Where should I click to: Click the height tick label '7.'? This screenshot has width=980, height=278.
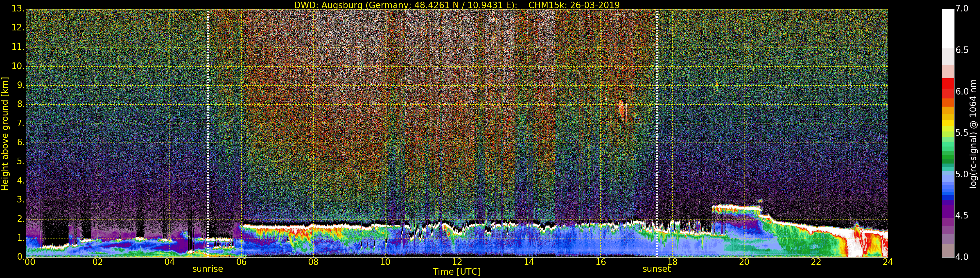21,123
